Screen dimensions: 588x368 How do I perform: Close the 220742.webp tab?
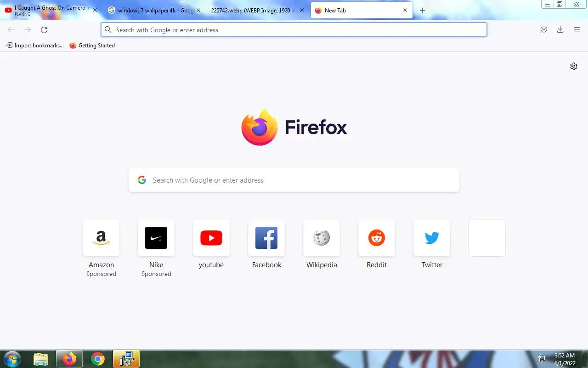coord(302,10)
